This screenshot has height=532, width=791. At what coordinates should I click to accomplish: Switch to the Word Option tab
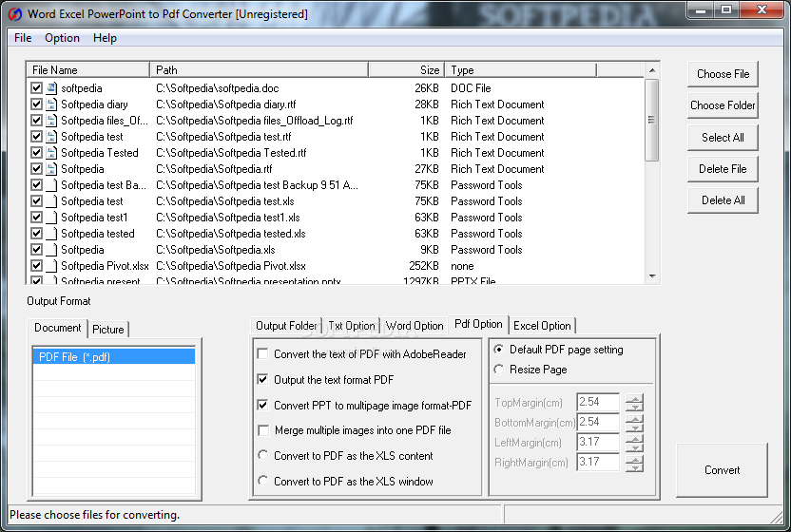(x=415, y=326)
